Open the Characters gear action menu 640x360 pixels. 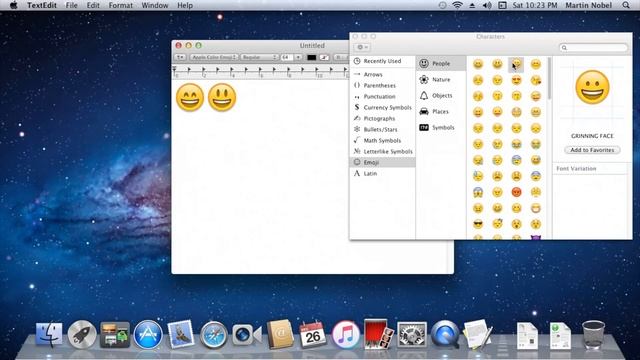pos(362,47)
